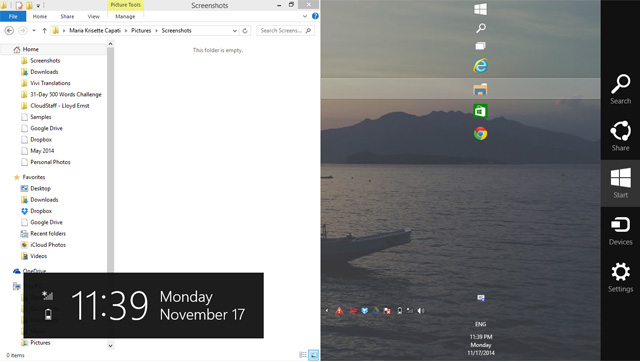Open the Home ribbon tab
Image resolution: width=640 pixels, height=362 pixels.
[40, 16]
